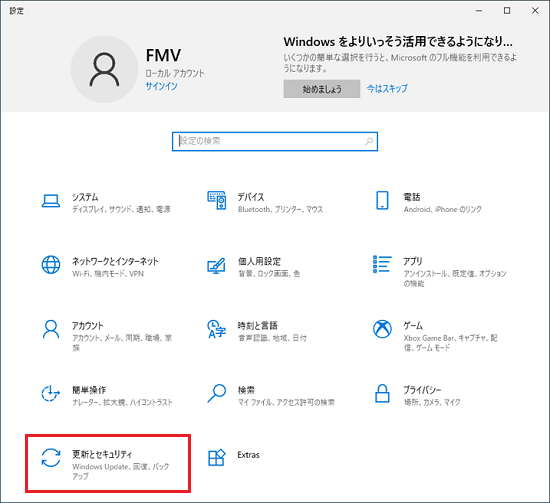Click the 始めましょう button

[x=322, y=89]
